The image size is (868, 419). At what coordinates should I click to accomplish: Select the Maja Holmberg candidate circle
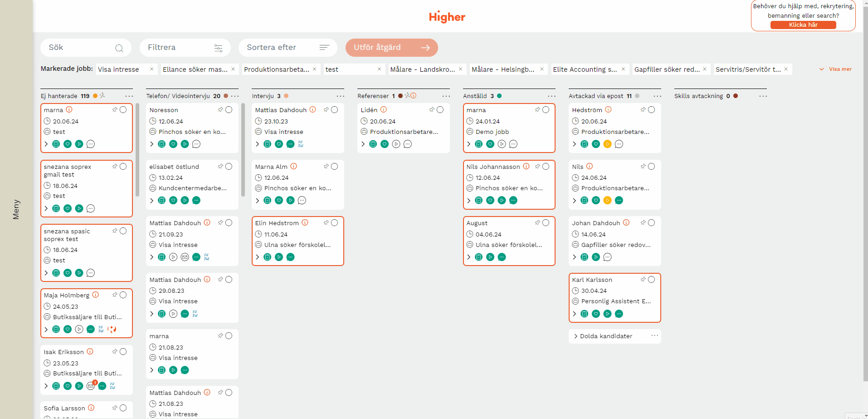(x=123, y=295)
